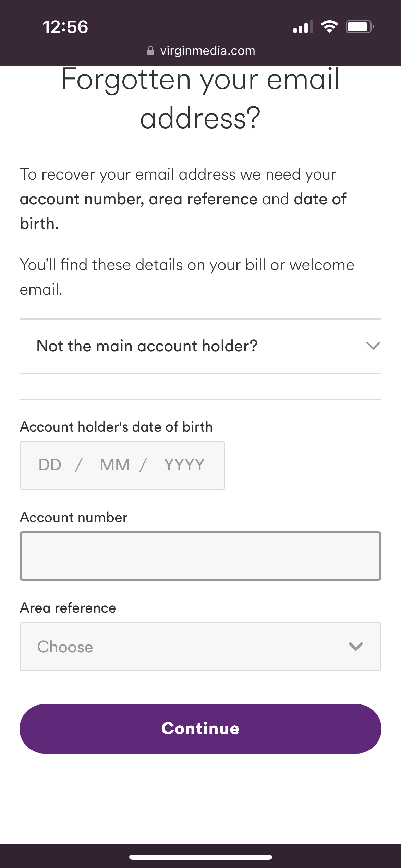Tap the home indicator bar
Viewport: 401px width, 868px height.
pos(200,857)
